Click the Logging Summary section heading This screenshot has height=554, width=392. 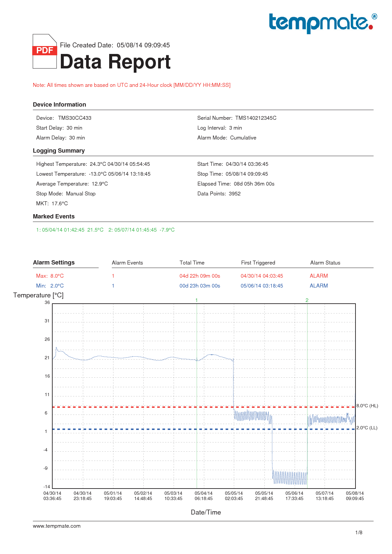[59, 151]
